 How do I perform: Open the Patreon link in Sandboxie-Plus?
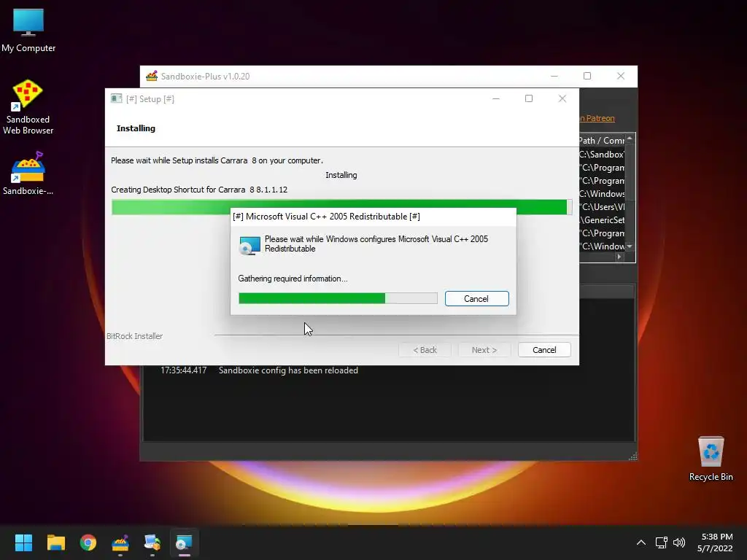pos(597,118)
